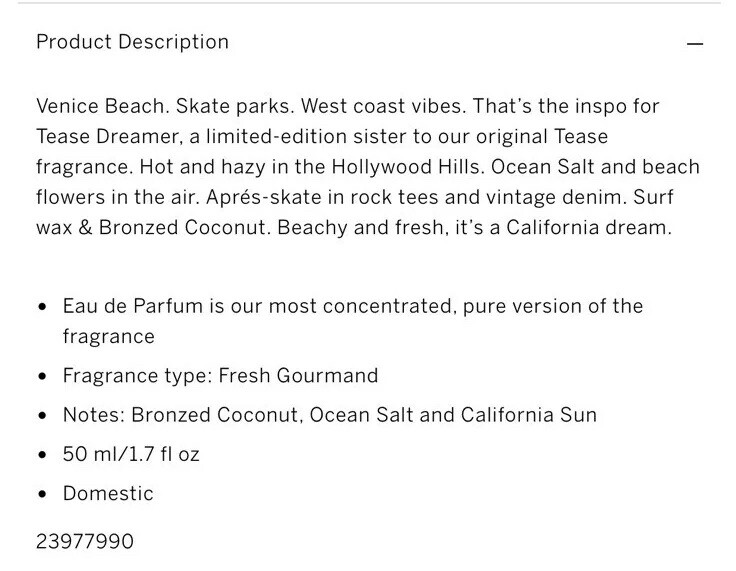
Task: Click the Notes: Bronzed Coconut line
Action: (330, 415)
